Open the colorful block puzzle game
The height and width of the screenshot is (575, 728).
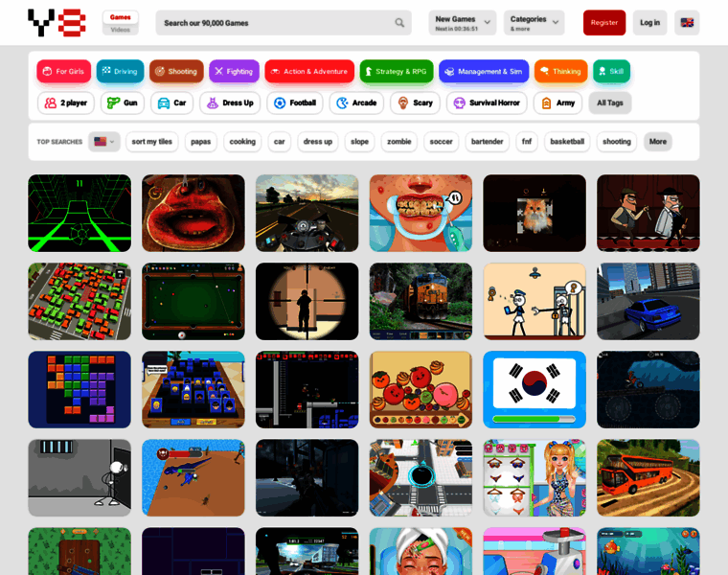click(x=80, y=390)
